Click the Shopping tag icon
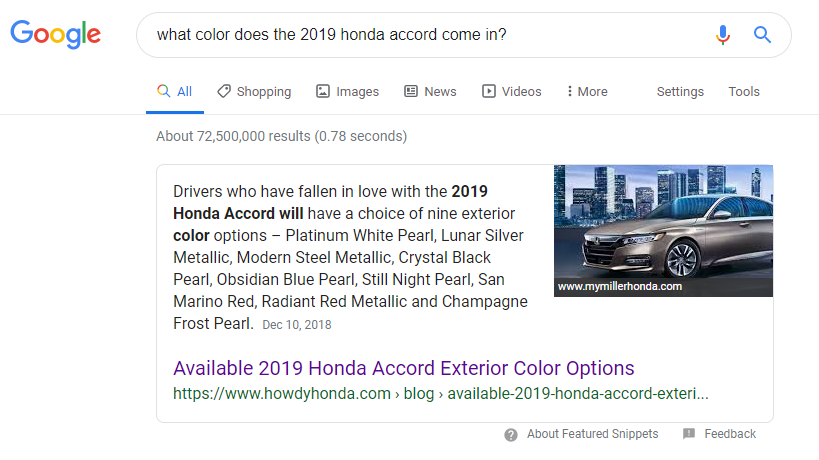819x460 pixels. [x=224, y=91]
